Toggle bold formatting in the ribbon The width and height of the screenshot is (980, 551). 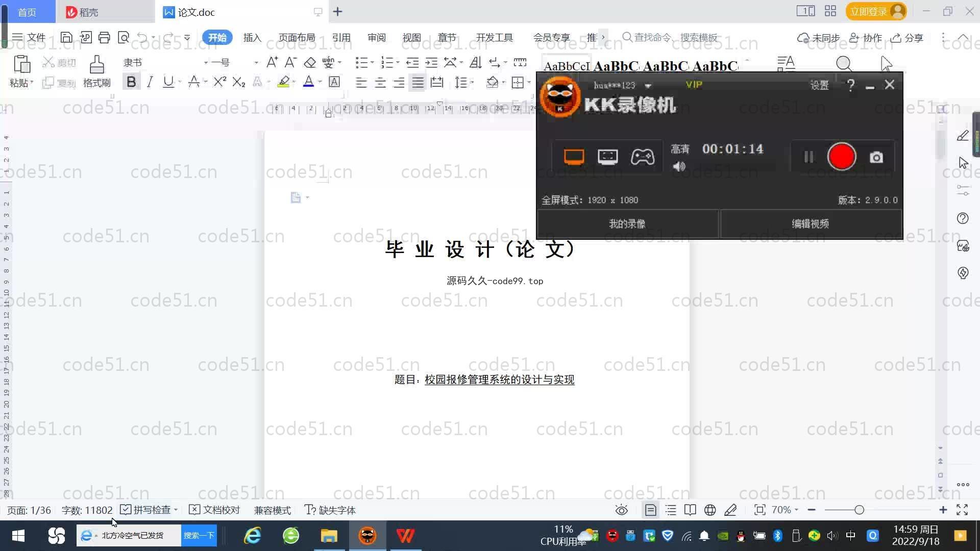click(131, 82)
